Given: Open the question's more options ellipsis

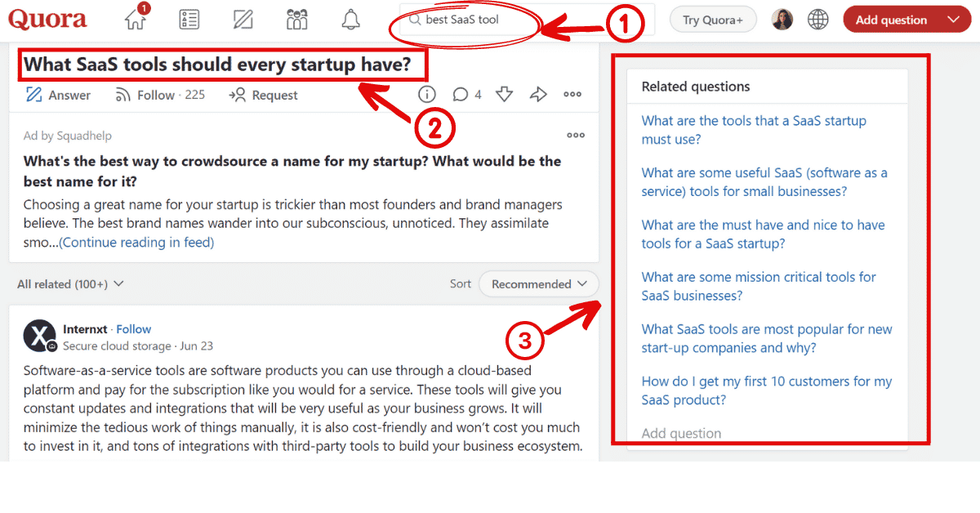Looking at the screenshot, I should (572, 95).
